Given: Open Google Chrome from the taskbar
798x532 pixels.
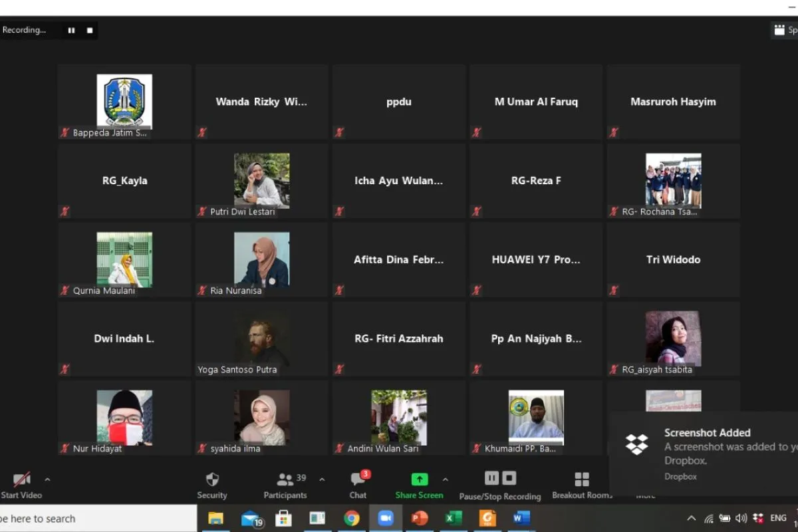Looking at the screenshot, I should (352, 518).
